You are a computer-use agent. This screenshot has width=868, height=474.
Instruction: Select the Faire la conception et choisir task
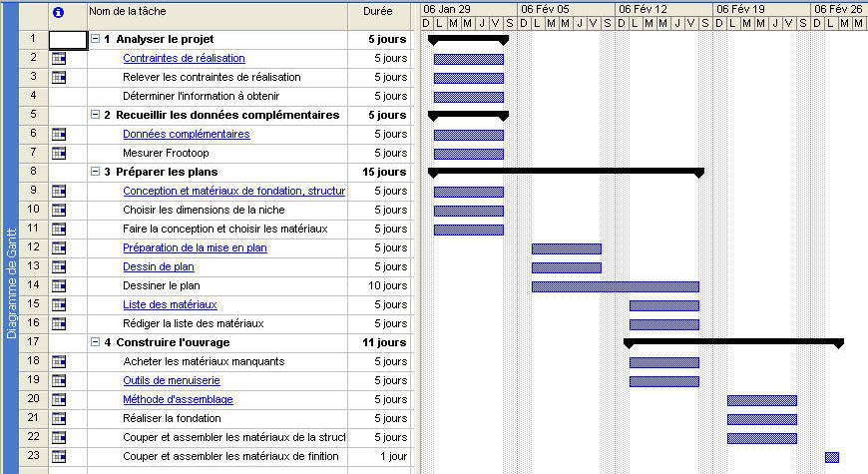click(225, 229)
